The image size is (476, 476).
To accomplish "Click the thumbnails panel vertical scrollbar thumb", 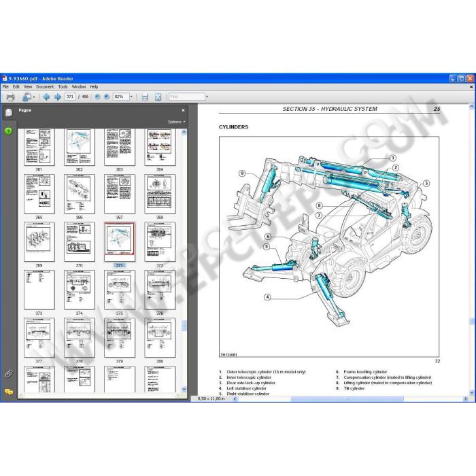I will 184,326.
